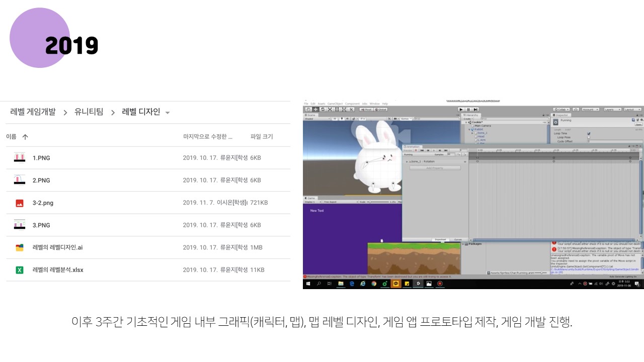Click the Add Keyframe icon in Animation window
This screenshot has width=644, height=362.
point(459,154)
